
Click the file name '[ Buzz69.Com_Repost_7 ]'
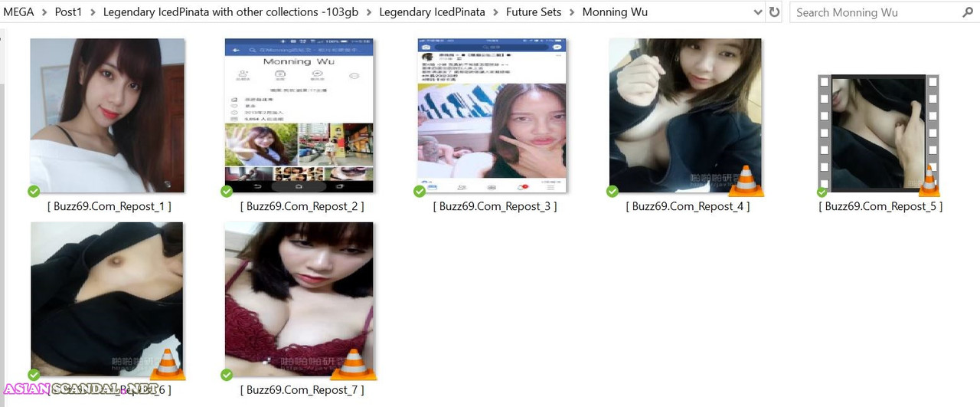tap(302, 390)
